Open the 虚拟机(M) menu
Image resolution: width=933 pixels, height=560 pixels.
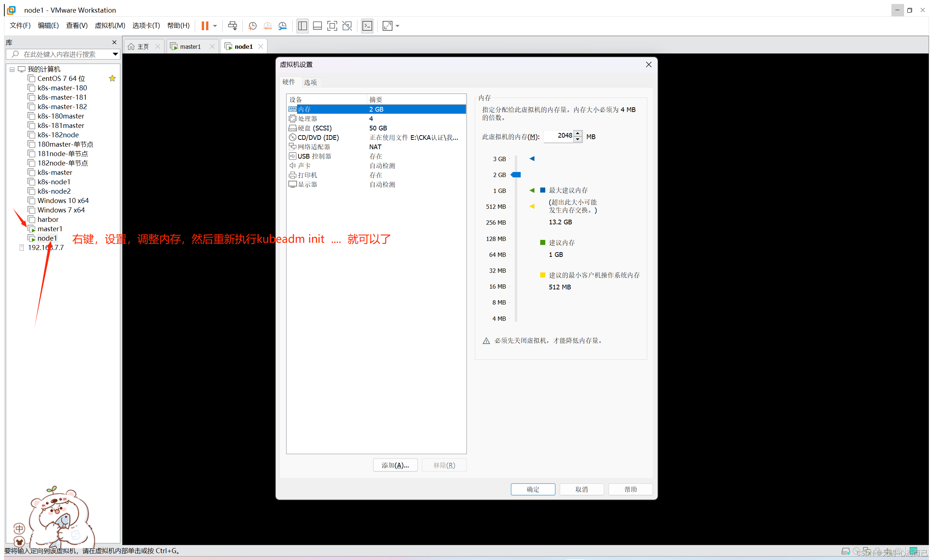pyautogui.click(x=110, y=25)
